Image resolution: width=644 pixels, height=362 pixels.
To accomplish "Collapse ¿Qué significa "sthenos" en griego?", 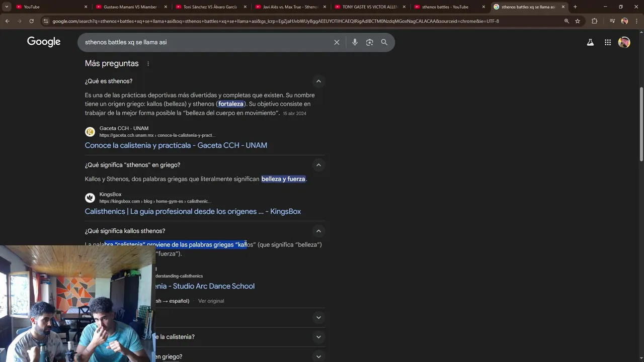I will (318, 165).
